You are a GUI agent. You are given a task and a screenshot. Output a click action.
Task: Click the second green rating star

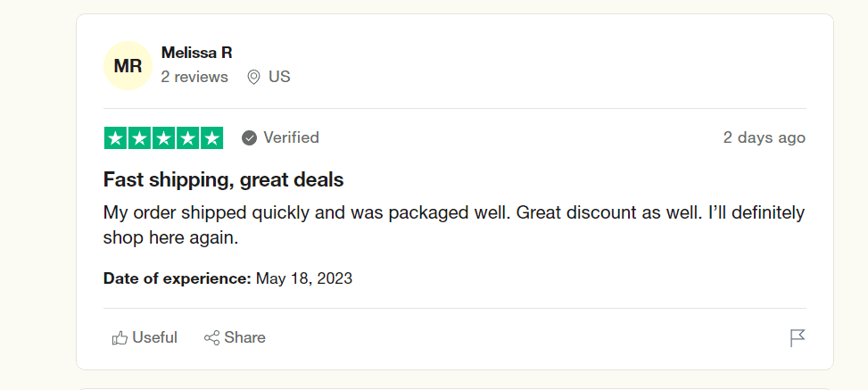click(139, 137)
